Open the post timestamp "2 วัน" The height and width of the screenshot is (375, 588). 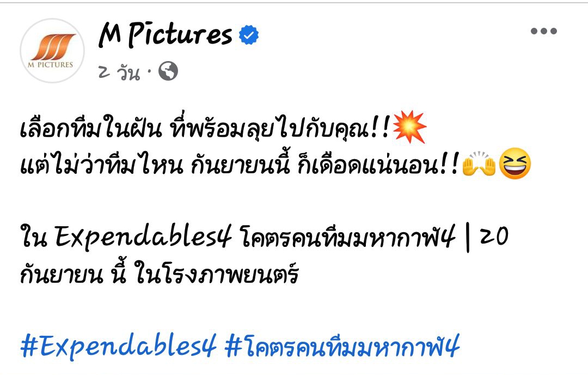[x=119, y=72]
